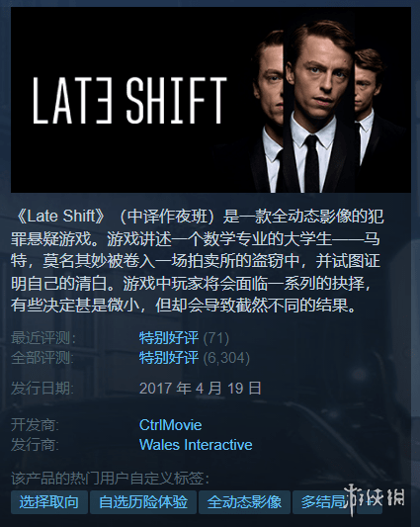This screenshot has width=420, height=527.
Task: Click the 开发商 label
Action: click(x=35, y=425)
